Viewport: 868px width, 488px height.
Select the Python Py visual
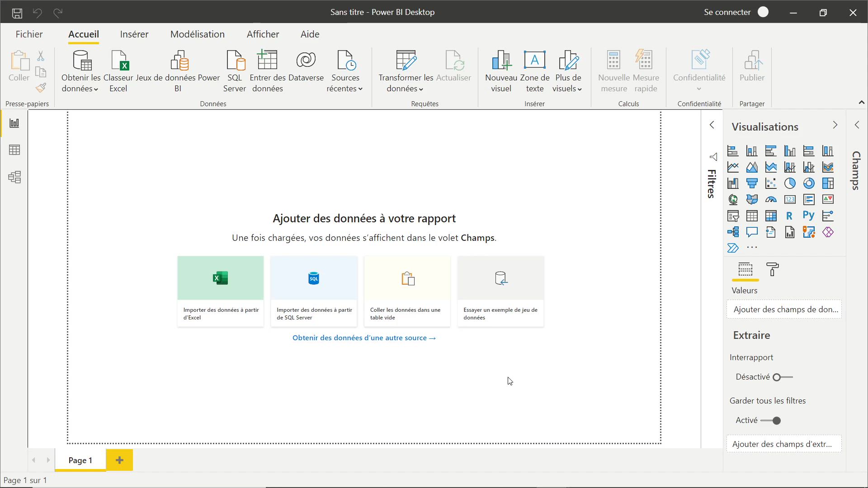[x=809, y=216]
